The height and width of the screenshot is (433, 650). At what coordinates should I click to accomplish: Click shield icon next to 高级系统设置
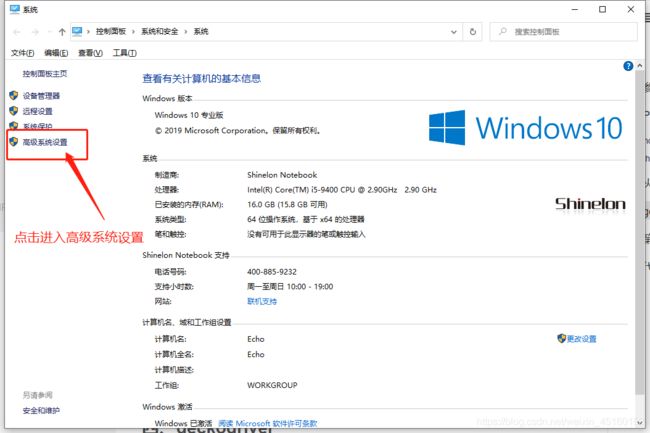coord(14,142)
